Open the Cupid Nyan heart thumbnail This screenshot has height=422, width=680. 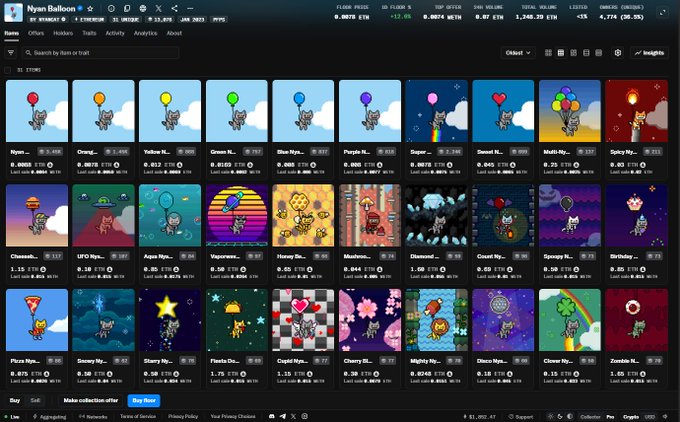[x=303, y=320]
